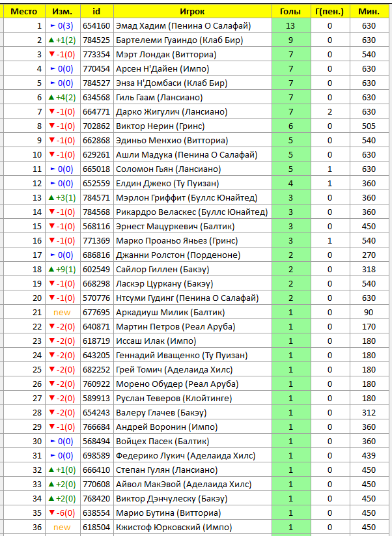Viewport: 392px width, 536px height.
Task: Click player cell Виктор Нерин (Гринс)
Action: 192,126
